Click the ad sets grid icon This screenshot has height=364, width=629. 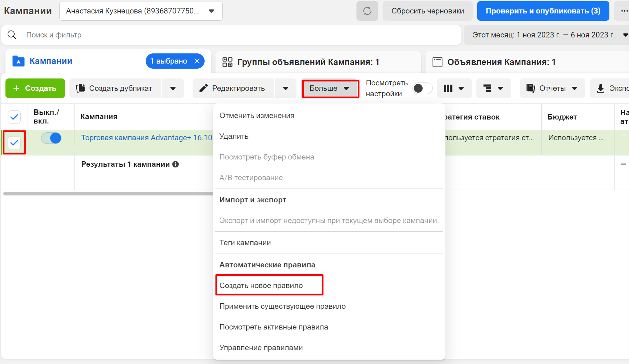[x=227, y=62]
